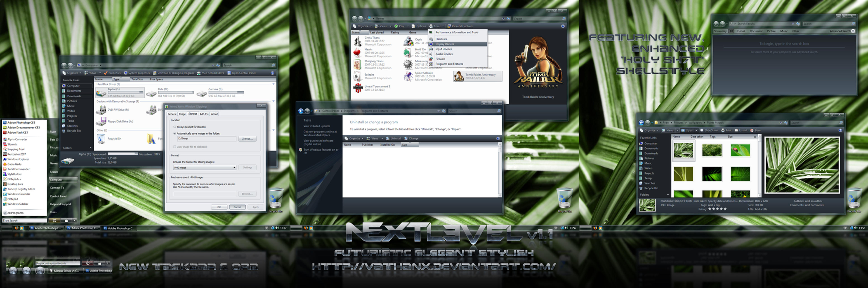
Task: Switch to the Add-Ins tab
Action: point(204,114)
